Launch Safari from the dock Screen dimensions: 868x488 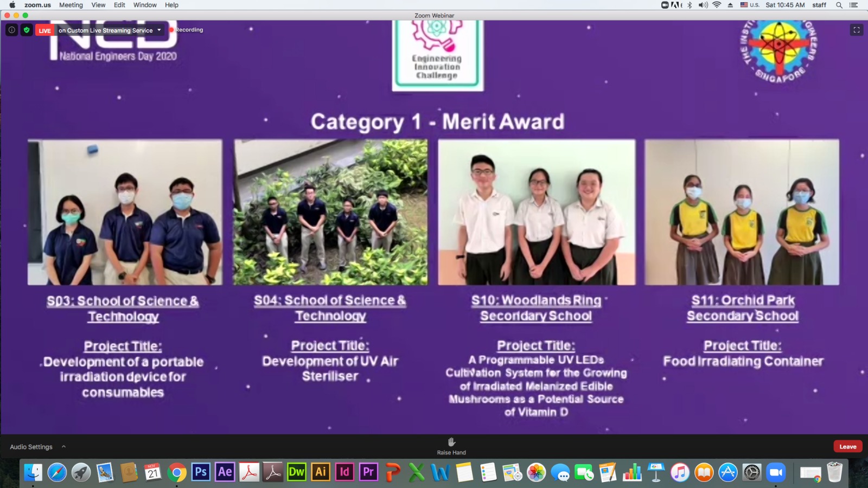pyautogui.click(x=57, y=472)
